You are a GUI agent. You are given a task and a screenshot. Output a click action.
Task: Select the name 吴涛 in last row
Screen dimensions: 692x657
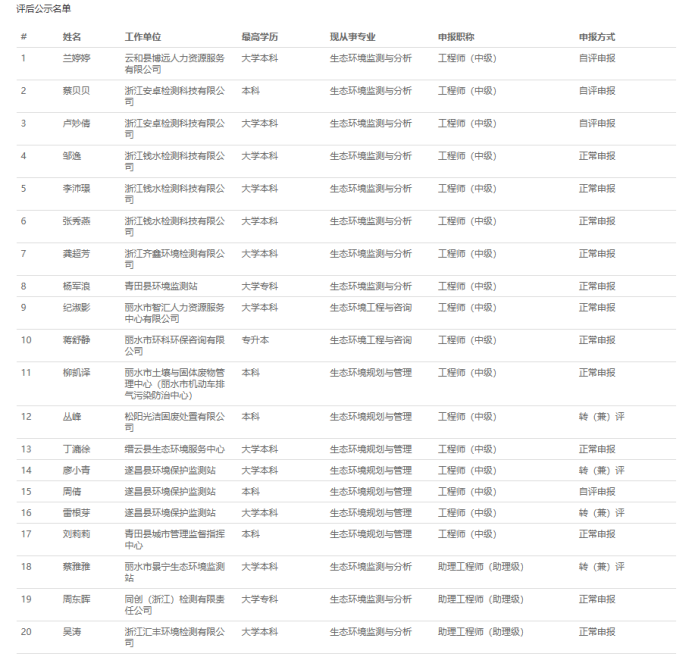click(x=71, y=632)
